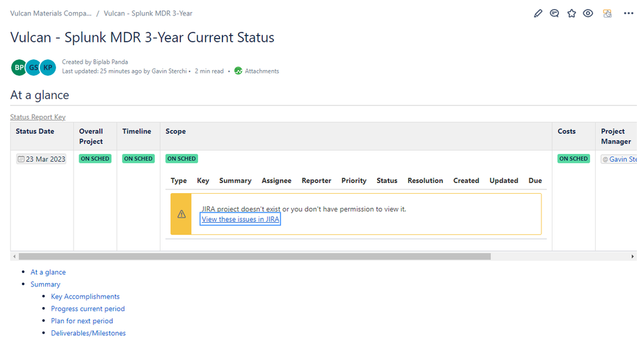Image resolution: width=644 pixels, height=338 pixels.
Task: Click the Scope ON SCHED badge
Action: (182, 159)
